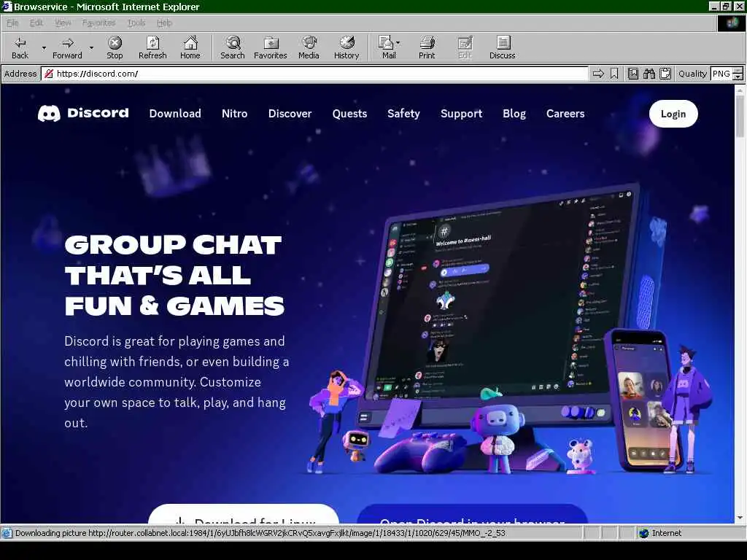Image resolution: width=747 pixels, height=560 pixels.
Task: Open the Blog link in Discord nav
Action: click(x=514, y=113)
